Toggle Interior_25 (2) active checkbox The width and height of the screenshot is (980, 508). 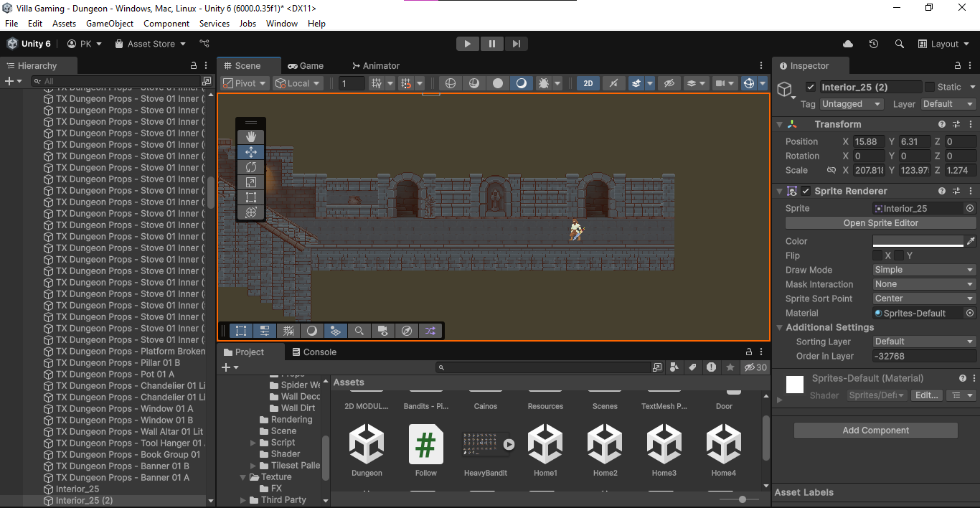[811, 87]
